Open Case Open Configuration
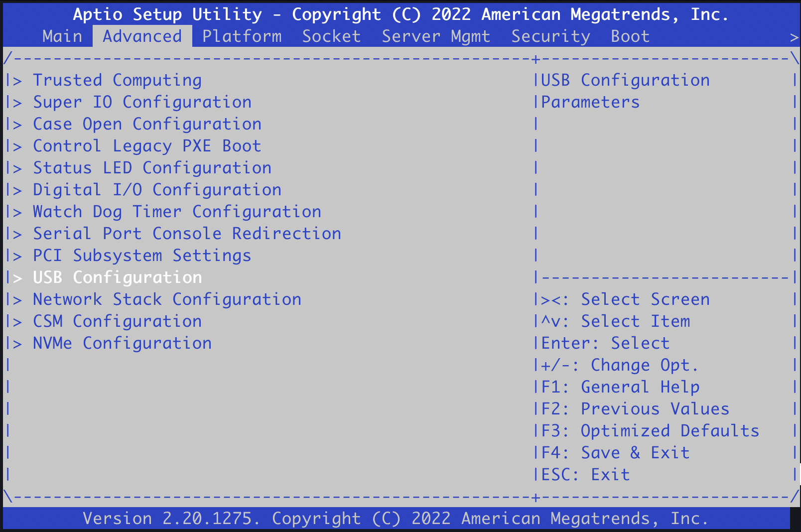The height and width of the screenshot is (532, 801). pos(147,124)
